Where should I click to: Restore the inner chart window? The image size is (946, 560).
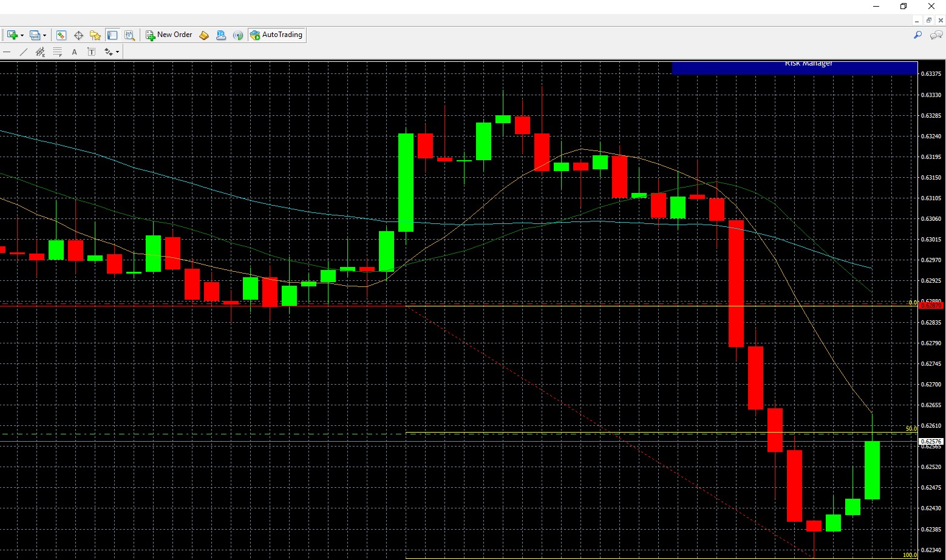click(x=928, y=21)
